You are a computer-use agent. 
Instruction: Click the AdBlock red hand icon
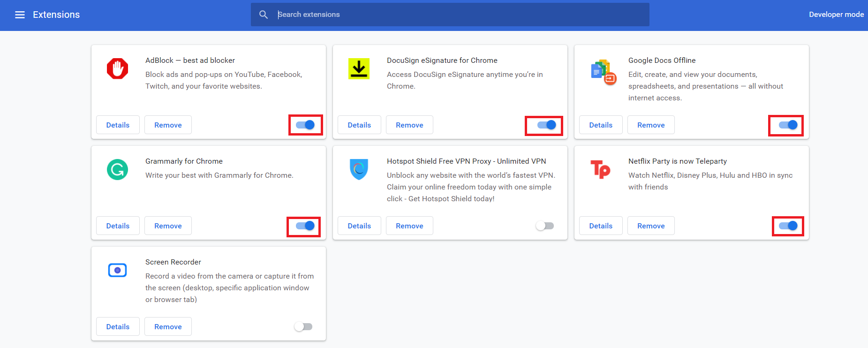[117, 68]
